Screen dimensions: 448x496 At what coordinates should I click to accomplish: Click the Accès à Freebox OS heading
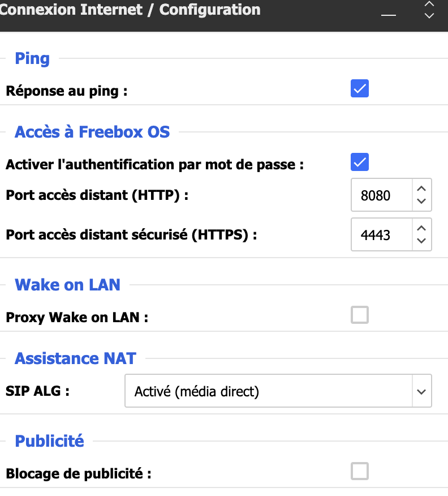92,132
